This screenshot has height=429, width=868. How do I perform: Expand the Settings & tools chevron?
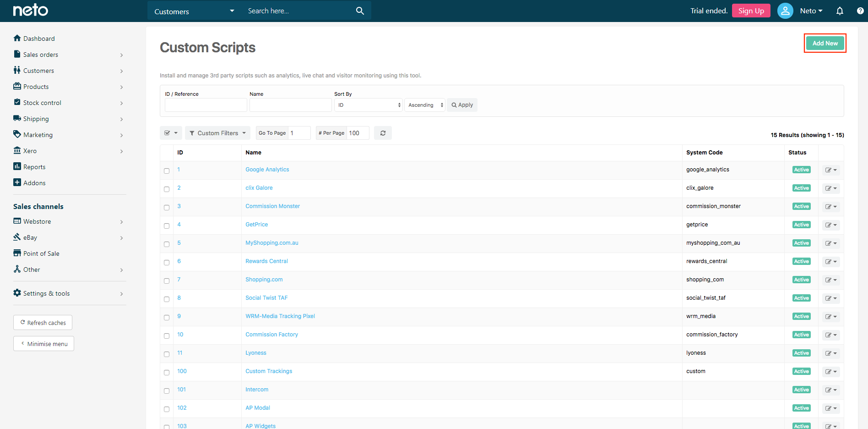pos(121,294)
